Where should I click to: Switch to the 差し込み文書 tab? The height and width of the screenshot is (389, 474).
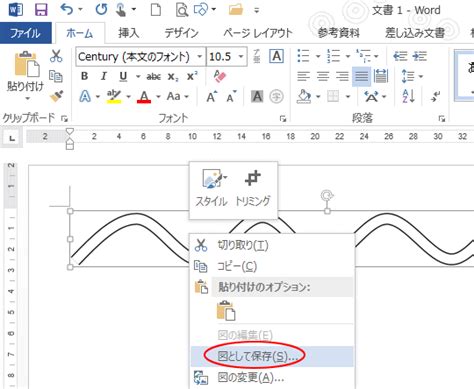tap(415, 33)
